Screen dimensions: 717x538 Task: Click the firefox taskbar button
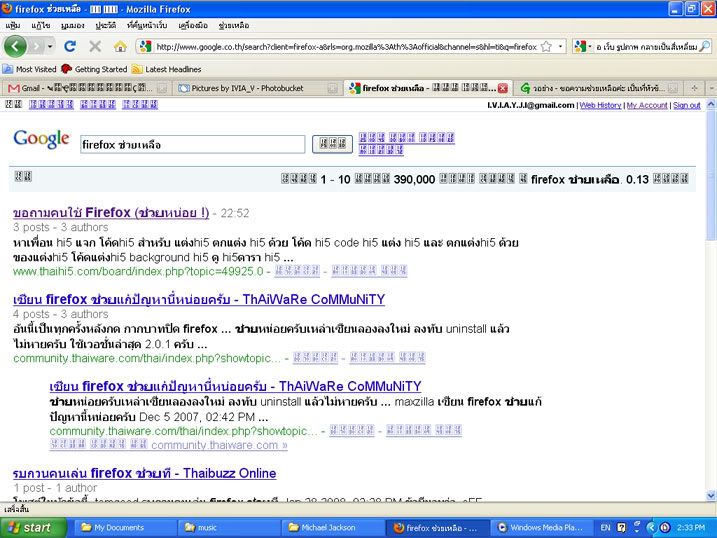point(438,527)
